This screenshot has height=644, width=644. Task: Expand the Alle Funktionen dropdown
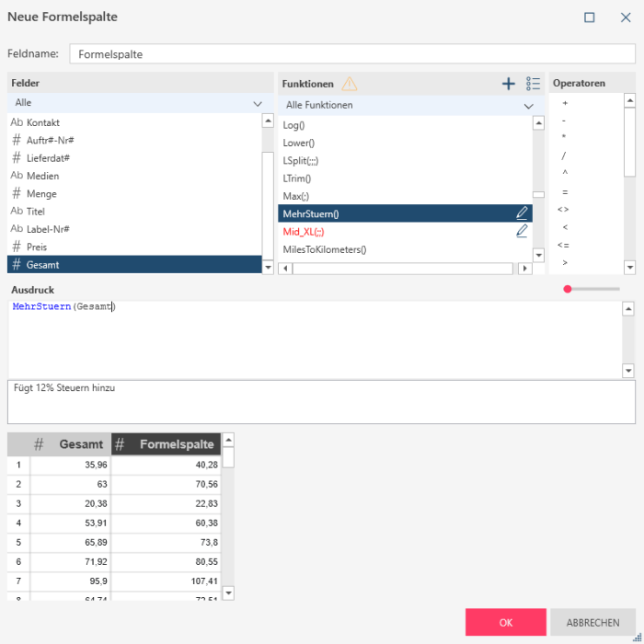408,106
